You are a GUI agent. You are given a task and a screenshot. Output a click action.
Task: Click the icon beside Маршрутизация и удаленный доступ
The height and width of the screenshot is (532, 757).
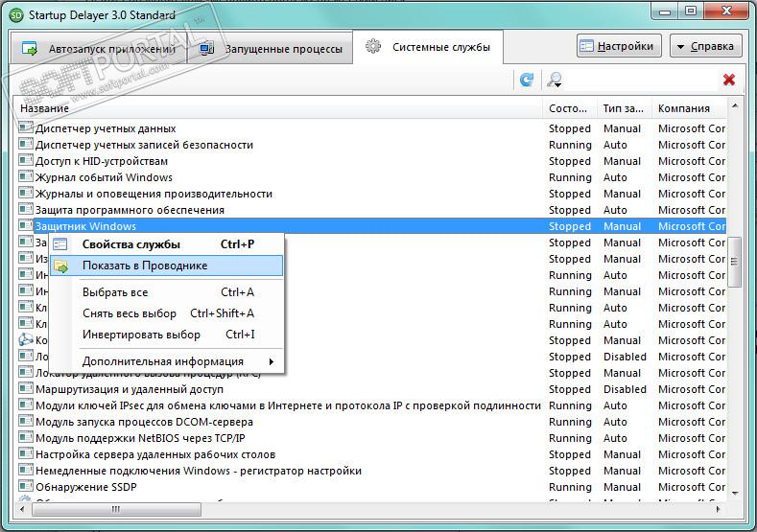tap(26, 389)
